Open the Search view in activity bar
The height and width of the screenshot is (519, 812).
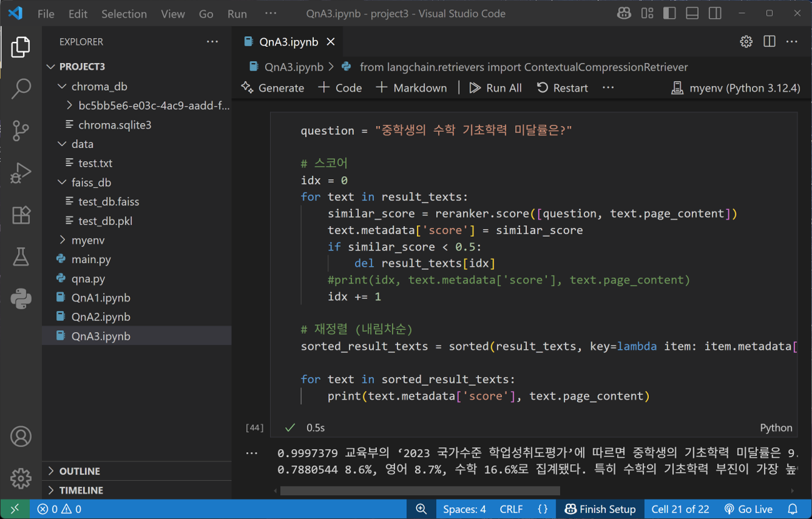21,89
